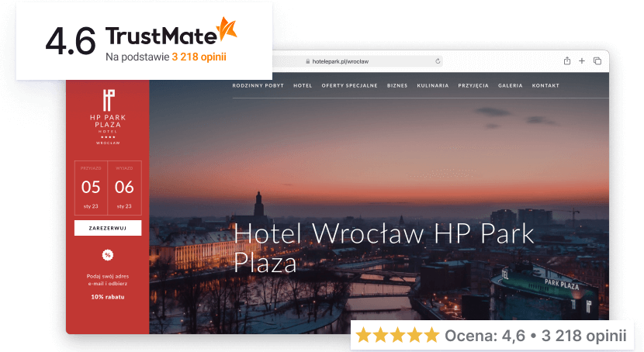This screenshot has height=352, width=644.
Task: Open Oferty Specjalne menu item
Action: coord(349,86)
